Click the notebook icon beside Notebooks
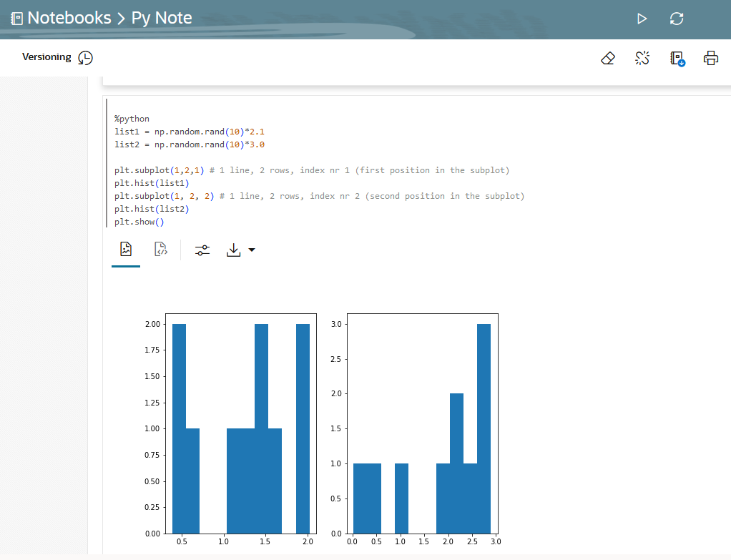Image resolution: width=731 pixels, height=560 pixels. coord(16,19)
